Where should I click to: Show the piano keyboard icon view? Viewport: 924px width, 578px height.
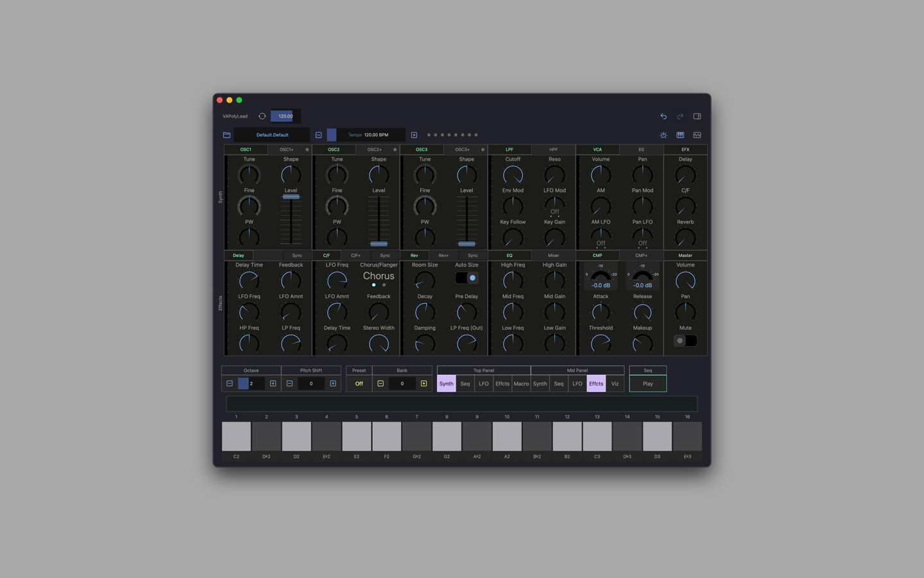[x=680, y=135]
